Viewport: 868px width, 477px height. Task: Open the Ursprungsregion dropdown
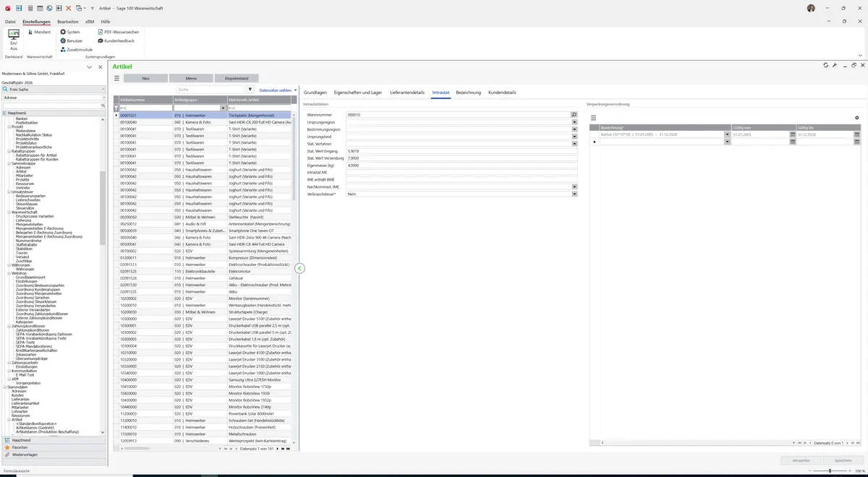pos(574,122)
